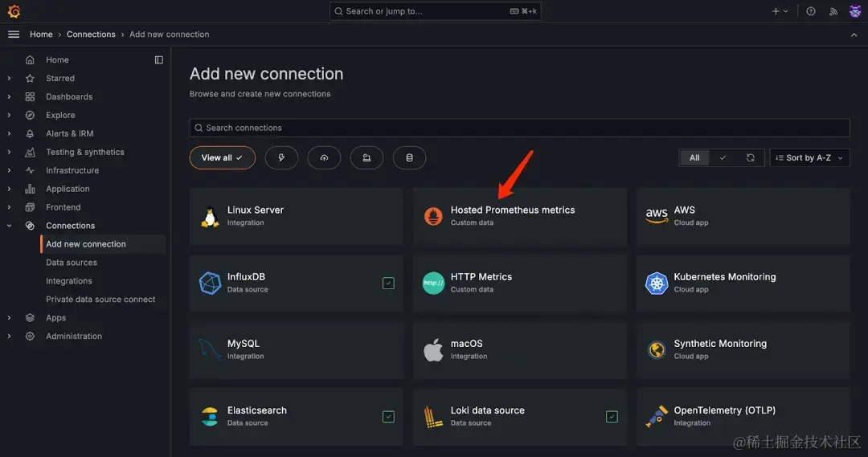Open the news feed RSS icon
Viewport: 868px width, 457px height.
coord(833,11)
